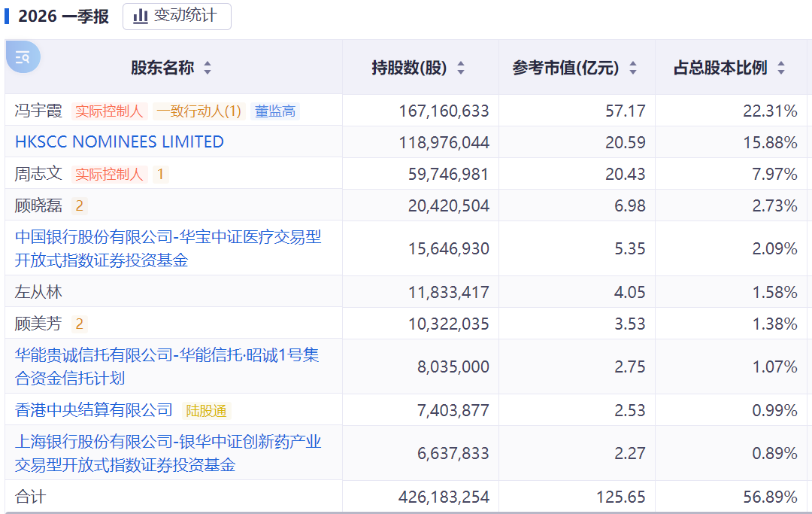Select percentage 0.89%
The image size is (812, 514).
coord(774,453)
